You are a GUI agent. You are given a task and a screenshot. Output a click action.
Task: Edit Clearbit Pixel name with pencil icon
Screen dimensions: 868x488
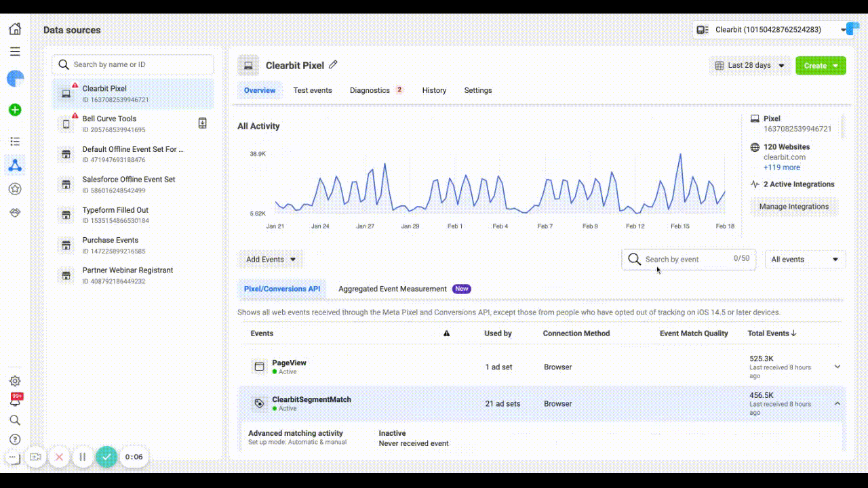point(333,65)
